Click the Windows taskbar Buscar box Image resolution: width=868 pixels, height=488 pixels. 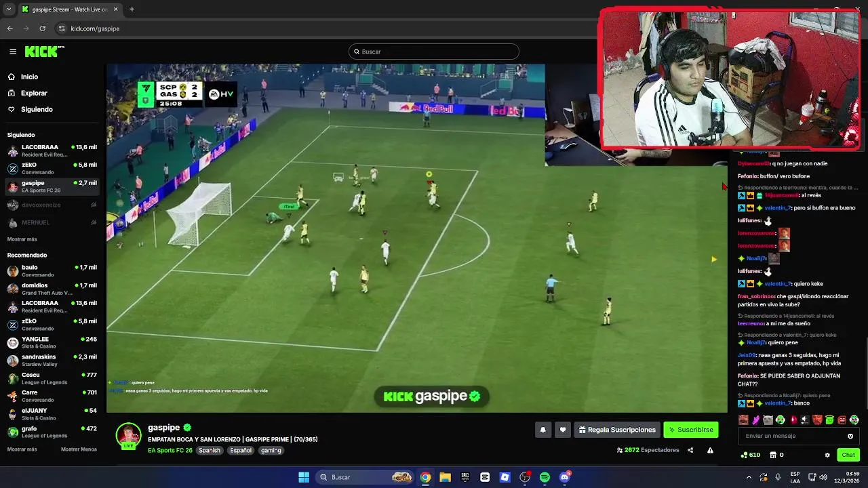click(366, 477)
